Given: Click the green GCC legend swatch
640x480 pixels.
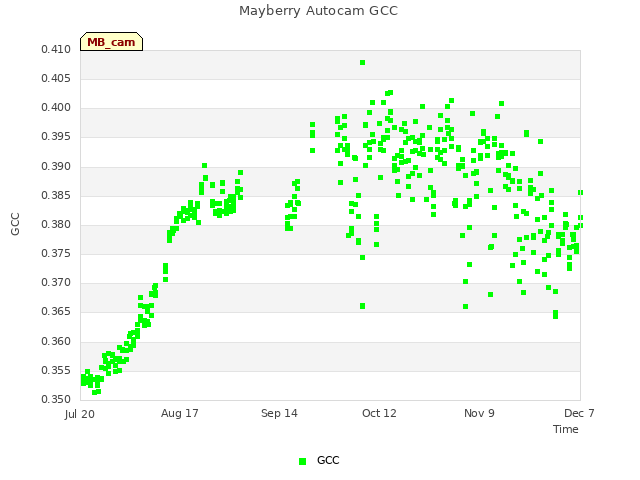Looking at the screenshot, I should [302, 461].
